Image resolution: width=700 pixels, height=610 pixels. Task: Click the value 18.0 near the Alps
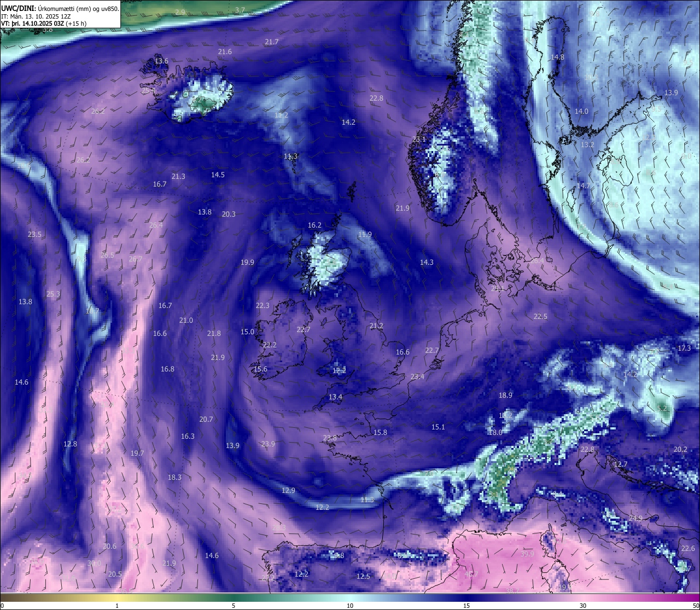pyautogui.click(x=495, y=432)
